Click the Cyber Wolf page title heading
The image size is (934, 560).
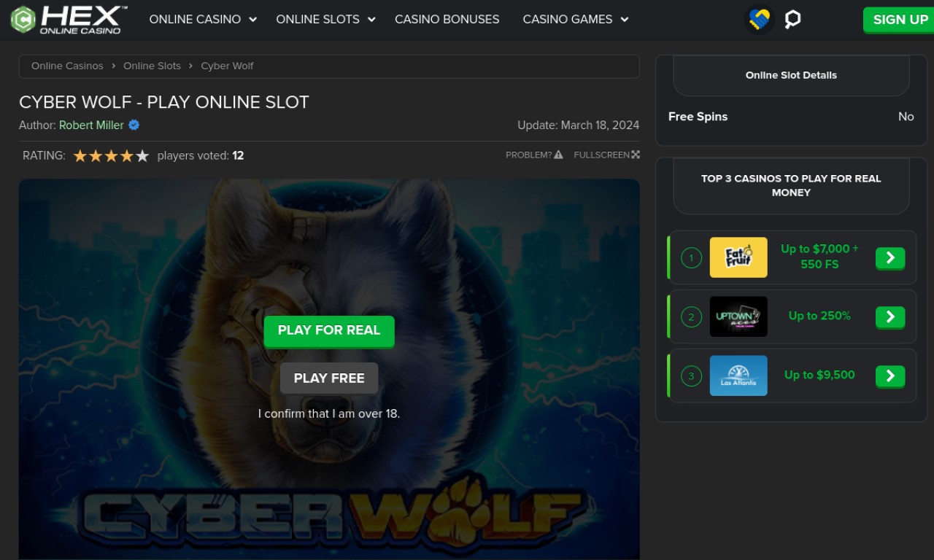click(164, 102)
